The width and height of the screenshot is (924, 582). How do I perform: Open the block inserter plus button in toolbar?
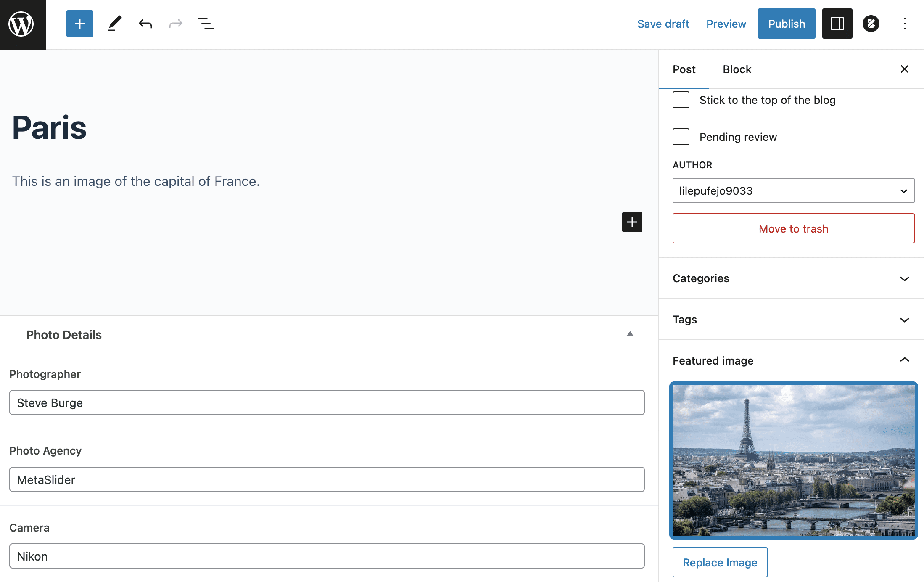pyautogui.click(x=79, y=24)
